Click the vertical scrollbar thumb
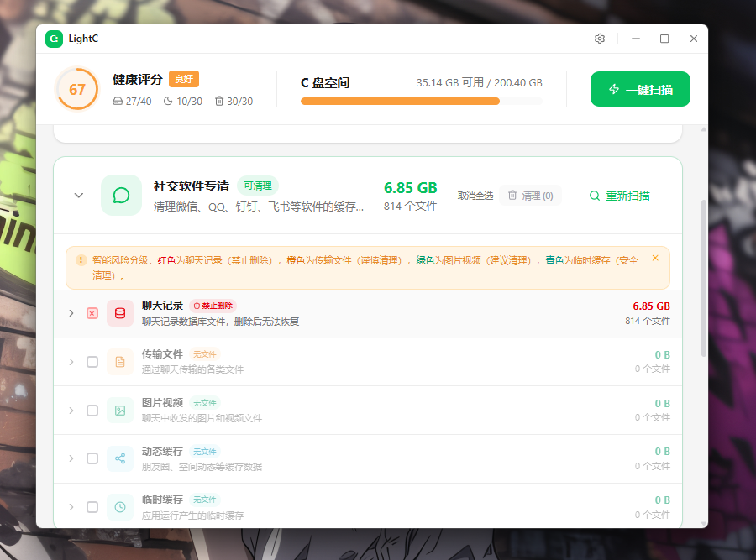This screenshot has width=756, height=560. [x=704, y=278]
